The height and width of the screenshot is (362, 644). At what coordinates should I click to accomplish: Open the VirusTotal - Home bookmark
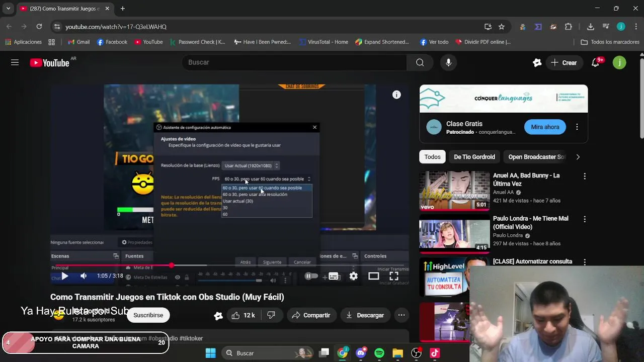[x=324, y=42]
